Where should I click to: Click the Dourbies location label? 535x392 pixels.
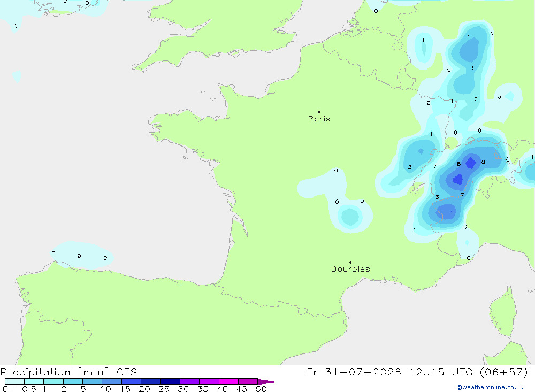pyautogui.click(x=350, y=269)
